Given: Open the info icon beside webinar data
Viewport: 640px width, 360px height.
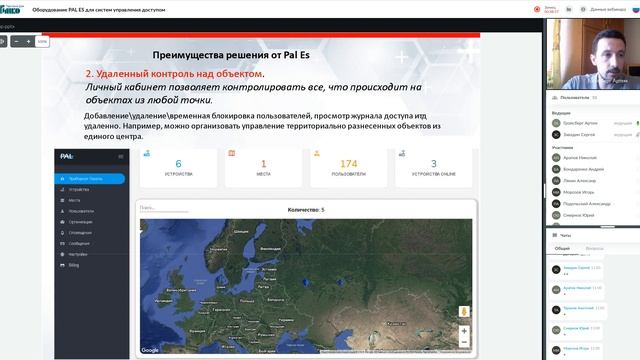Looking at the screenshot, I should pos(583,9).
